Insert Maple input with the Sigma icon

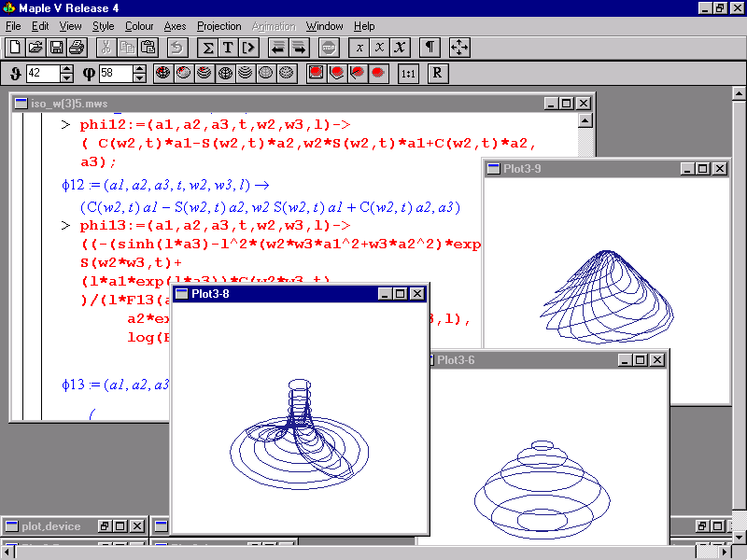(x=207, y=48)
